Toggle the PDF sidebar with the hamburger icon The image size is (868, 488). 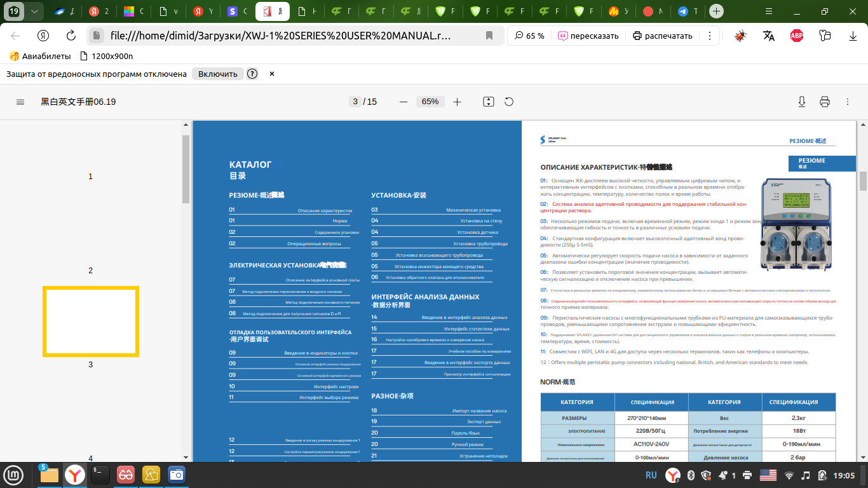pos(20,102)
